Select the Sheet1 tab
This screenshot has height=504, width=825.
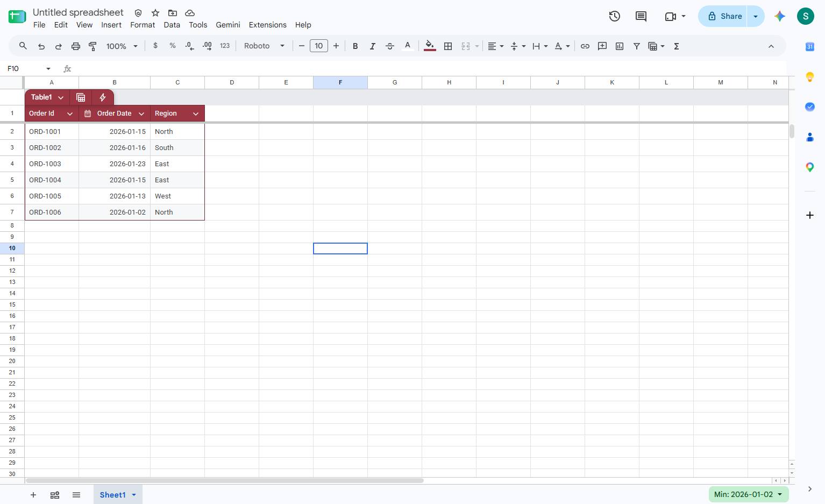[112, 495]
